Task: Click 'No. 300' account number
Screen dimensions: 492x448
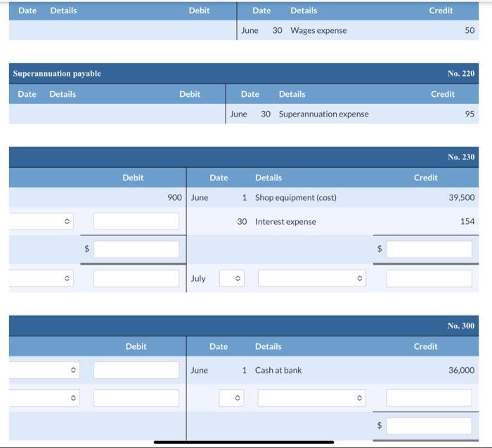Action: coord(461,326)
